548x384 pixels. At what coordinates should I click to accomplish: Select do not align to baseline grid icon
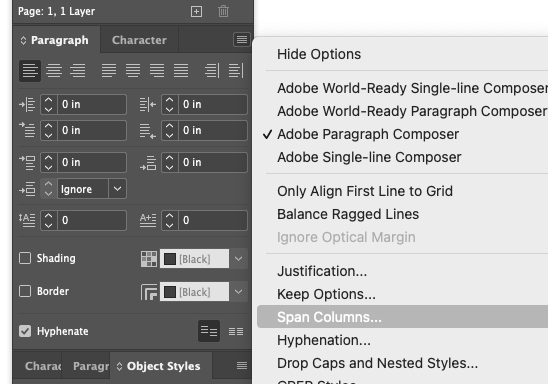[x=209, y=331]
